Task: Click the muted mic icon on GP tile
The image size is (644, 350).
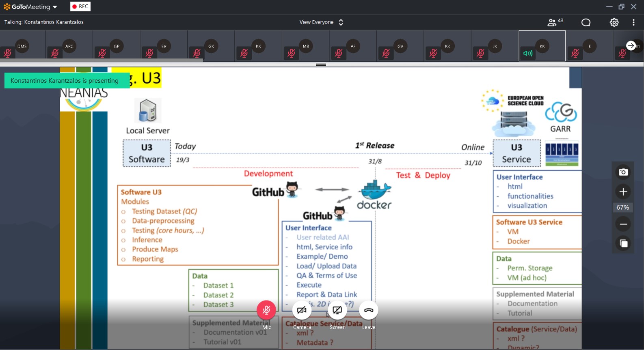Action: [102, 53]
